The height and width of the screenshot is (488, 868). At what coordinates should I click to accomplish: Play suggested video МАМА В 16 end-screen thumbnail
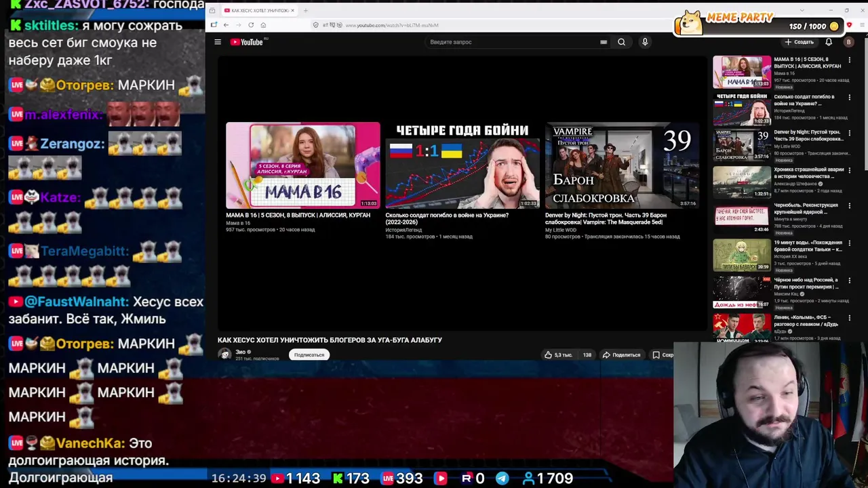click(303, 165)
